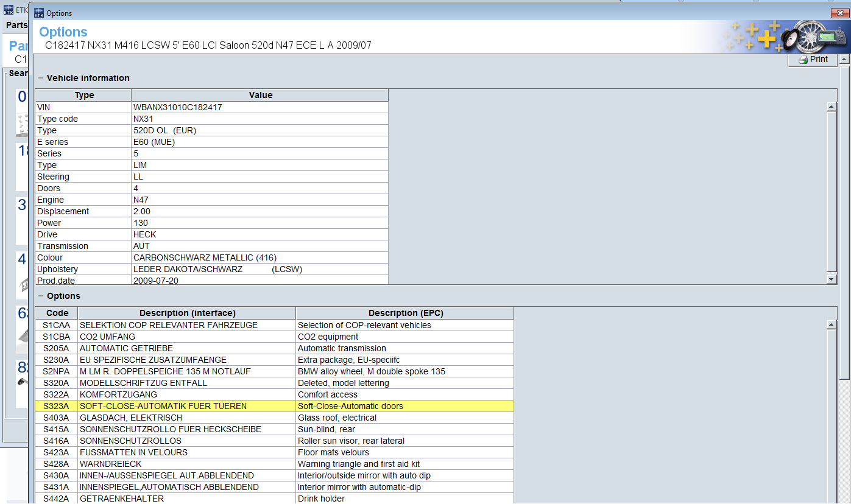851x504 pixels.
Task: Click options table scroll-up arrow
Action: (832, 325)
